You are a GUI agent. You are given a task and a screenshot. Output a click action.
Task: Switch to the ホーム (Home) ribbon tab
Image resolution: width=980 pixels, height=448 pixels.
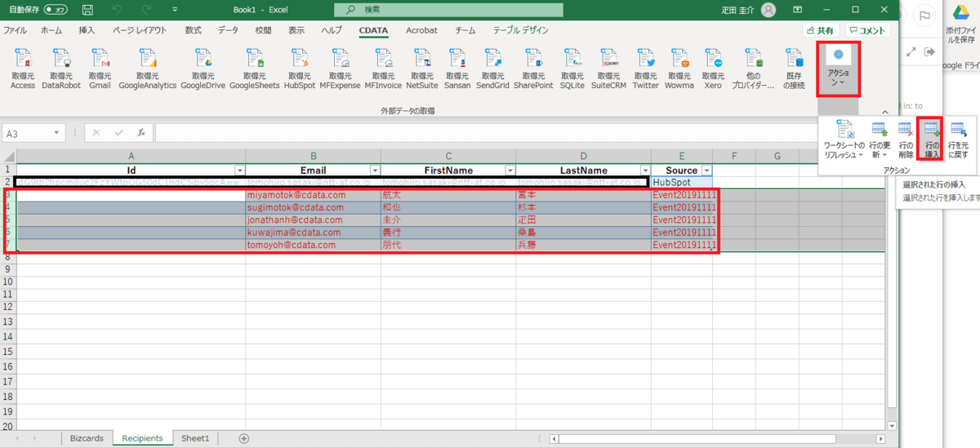point(51,30)
